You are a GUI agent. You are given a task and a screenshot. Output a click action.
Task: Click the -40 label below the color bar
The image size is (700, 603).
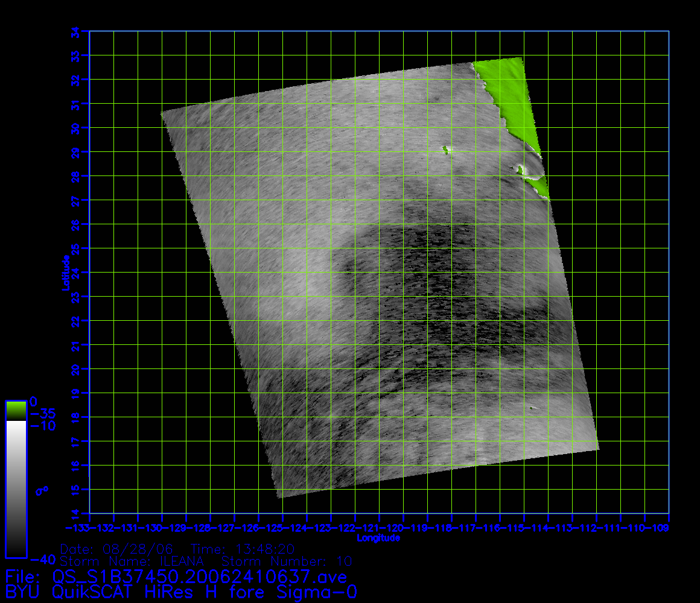[43, 560]
